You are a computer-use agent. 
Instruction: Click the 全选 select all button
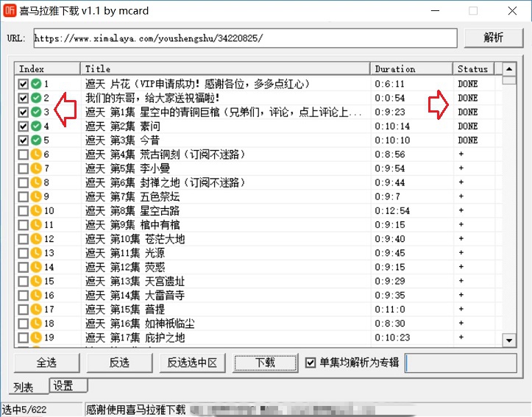pyautogui.click(x=47, y=363)
